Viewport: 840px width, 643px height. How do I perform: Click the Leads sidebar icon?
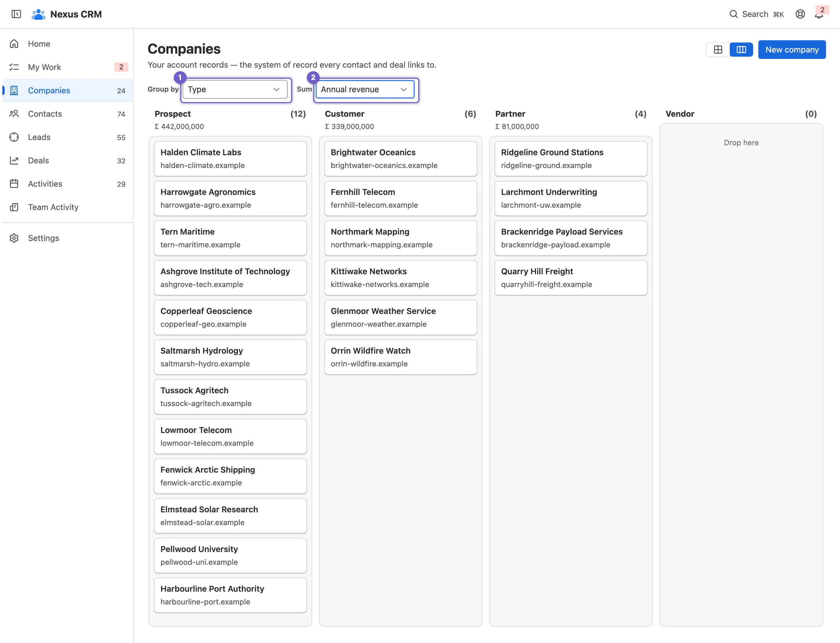coord(14,137)
